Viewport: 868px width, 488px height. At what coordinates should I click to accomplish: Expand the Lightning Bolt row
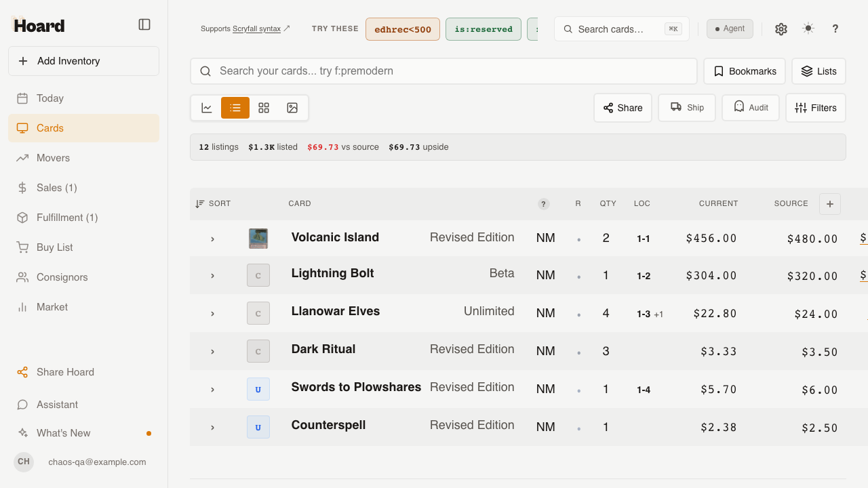click(212, 276)
